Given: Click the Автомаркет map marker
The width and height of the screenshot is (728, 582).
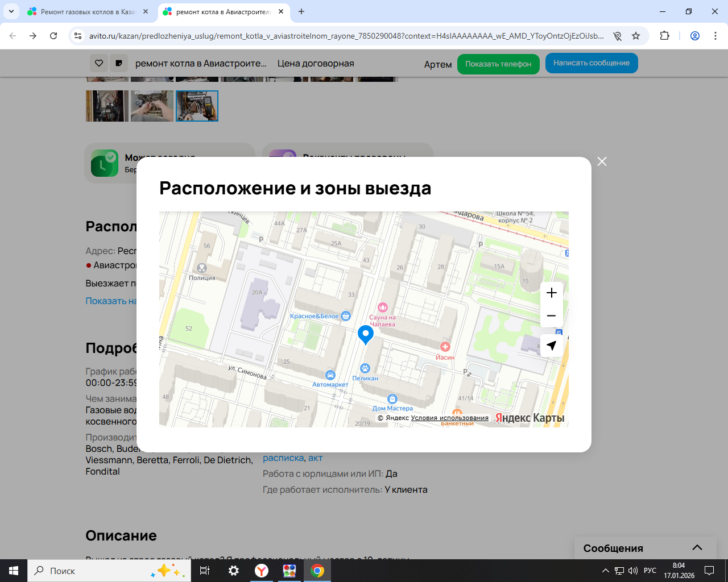Looking at the screenshot, I should [x=330, y=375].
